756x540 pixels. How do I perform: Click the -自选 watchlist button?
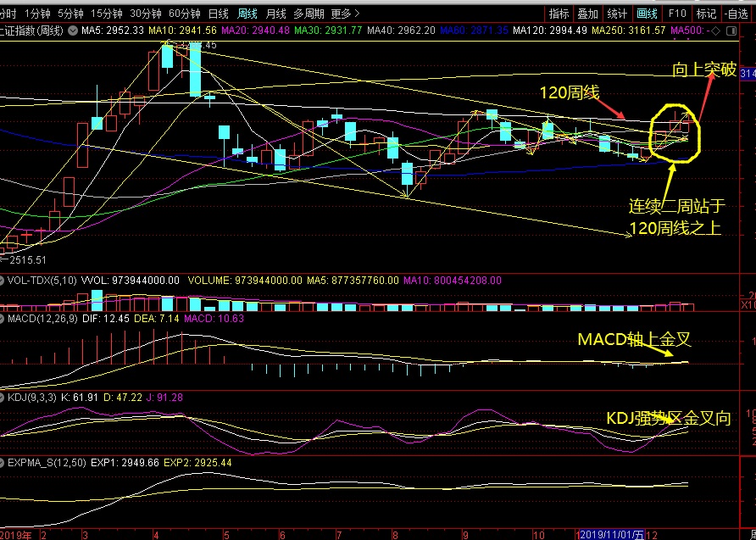(x=737, y=14)
